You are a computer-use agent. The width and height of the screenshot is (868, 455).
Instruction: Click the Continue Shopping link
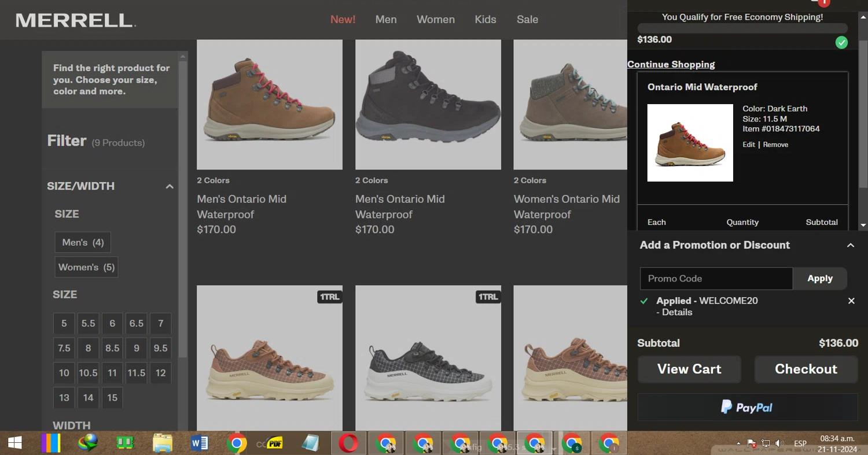pyautogui.click(x=671, y=64)
